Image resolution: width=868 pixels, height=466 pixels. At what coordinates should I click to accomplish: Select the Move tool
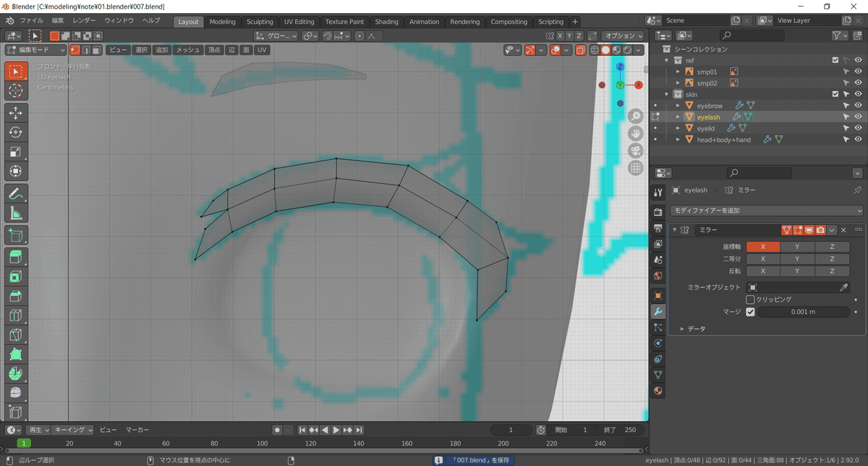pyautogui.click(x=17, y=114)
